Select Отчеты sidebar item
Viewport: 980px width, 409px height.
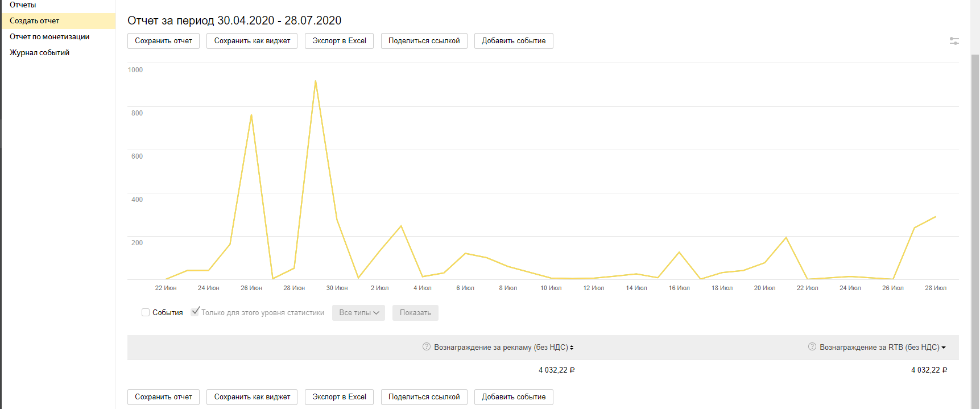point(23,5)
